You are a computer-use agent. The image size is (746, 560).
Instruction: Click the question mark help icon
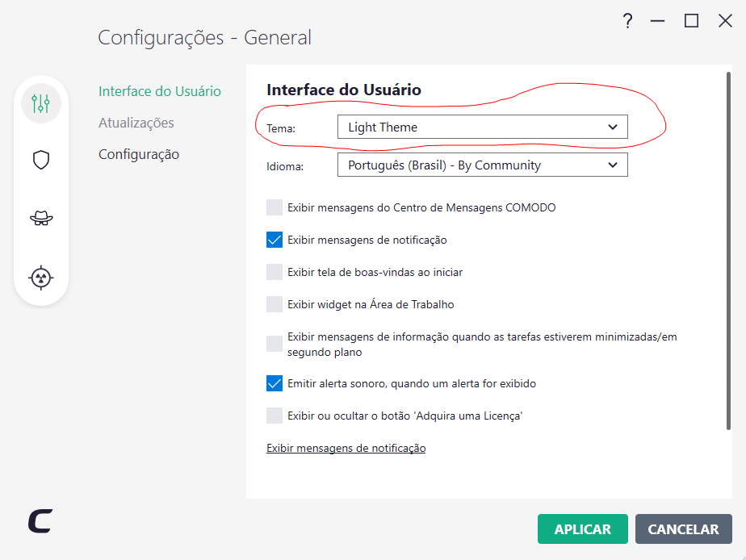click(627, 21)
